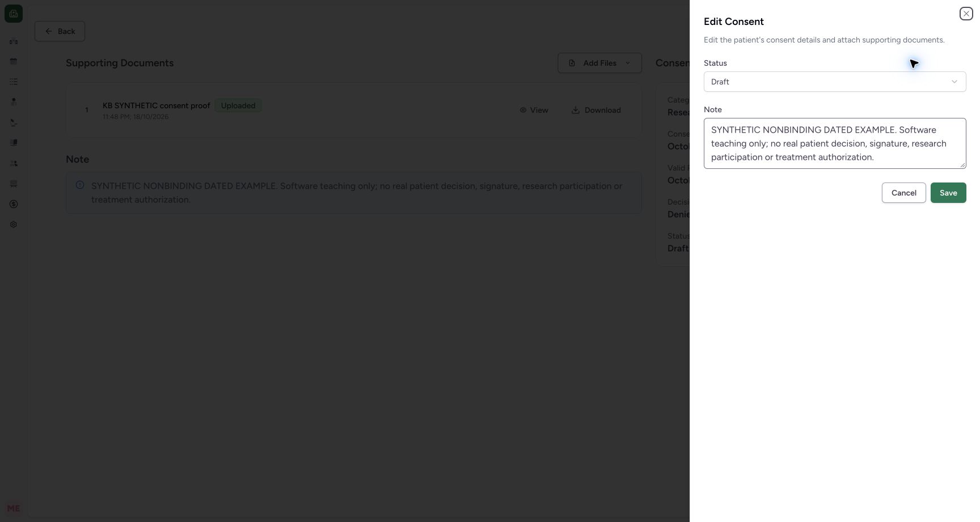
Task: Click the info icon beside the note
Action: coord(80,185)
